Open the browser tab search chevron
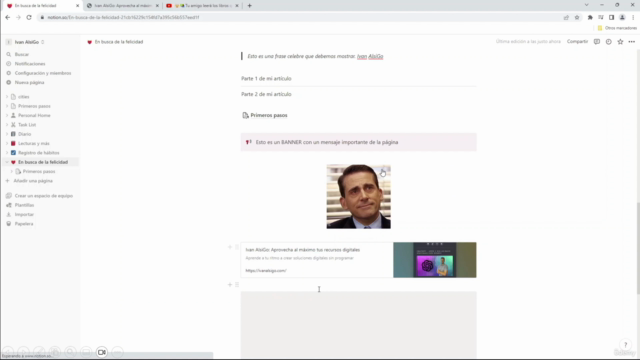The height and width of the screenshot is (360, 640). tap(587, 5)
